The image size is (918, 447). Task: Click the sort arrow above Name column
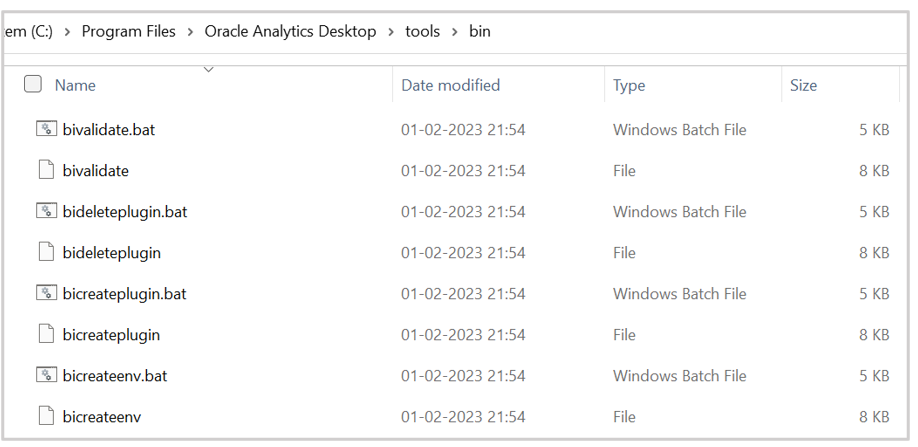(208, 70)
